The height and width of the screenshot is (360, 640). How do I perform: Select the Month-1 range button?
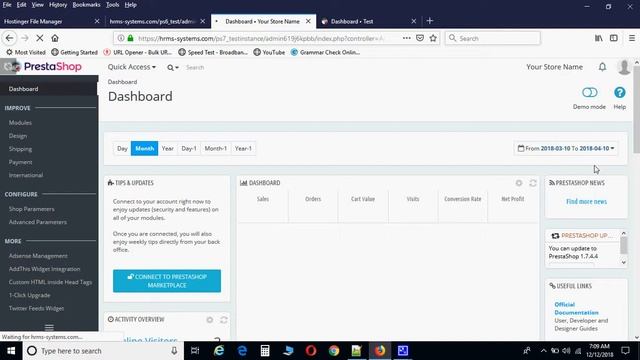[216, 149]
